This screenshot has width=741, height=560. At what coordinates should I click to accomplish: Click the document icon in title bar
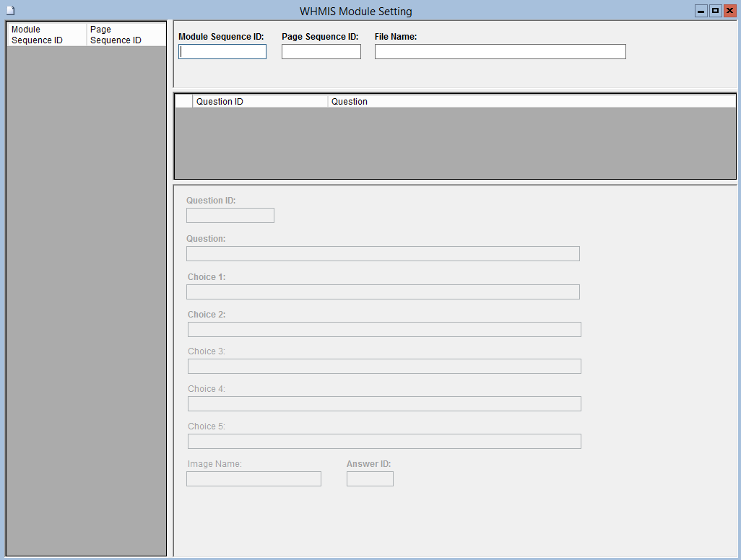click(10, 11)
